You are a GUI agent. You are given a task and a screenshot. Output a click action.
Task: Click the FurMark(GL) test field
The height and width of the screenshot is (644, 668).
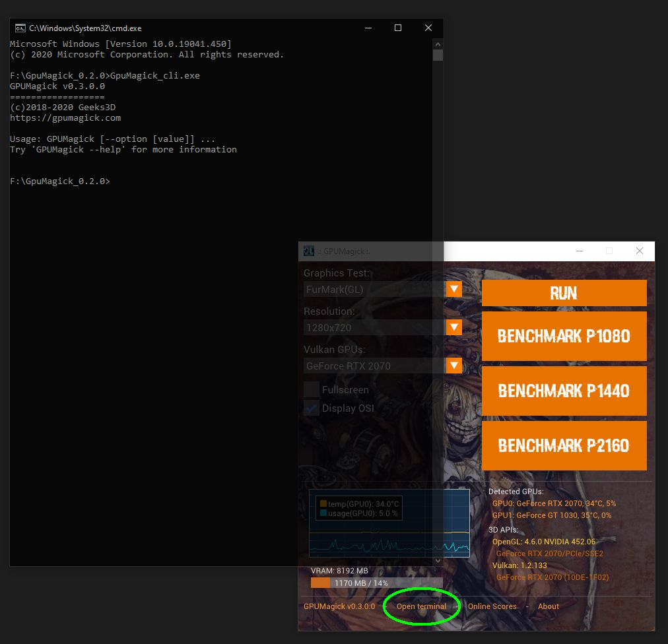(375, 290)
